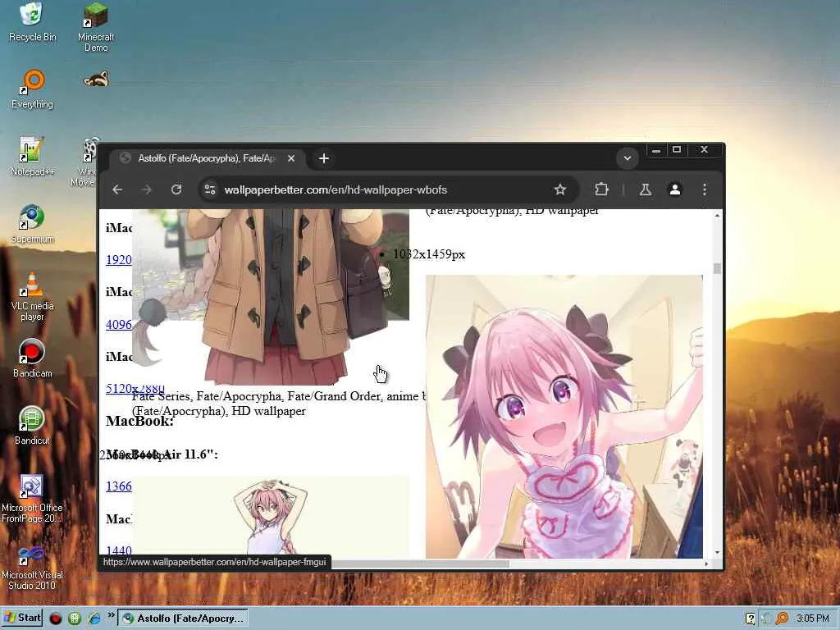Click the Bandicam quick launch icon

(55, 619)
